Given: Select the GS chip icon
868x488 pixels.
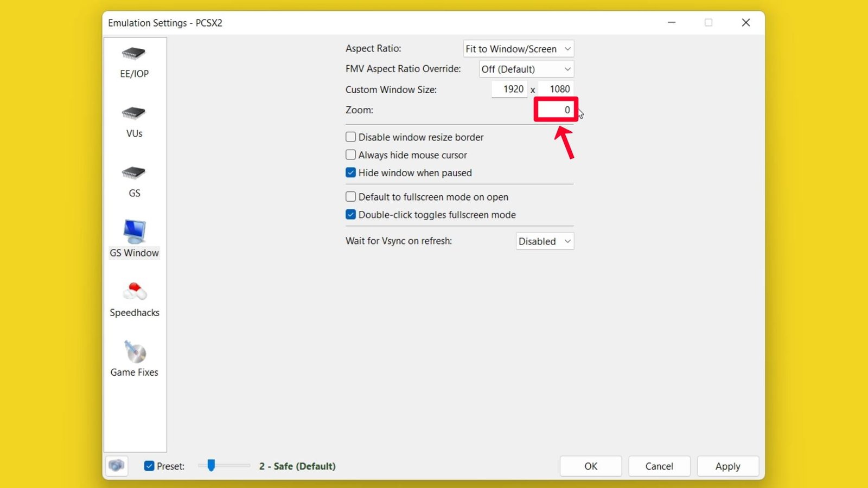Looking at the screenshot, I should [134, 173].
